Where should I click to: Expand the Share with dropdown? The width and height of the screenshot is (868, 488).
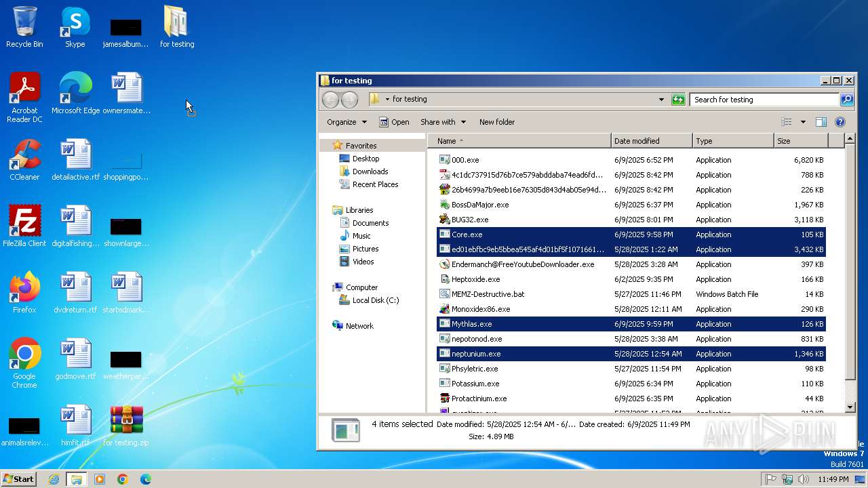[x=443, y=122]
